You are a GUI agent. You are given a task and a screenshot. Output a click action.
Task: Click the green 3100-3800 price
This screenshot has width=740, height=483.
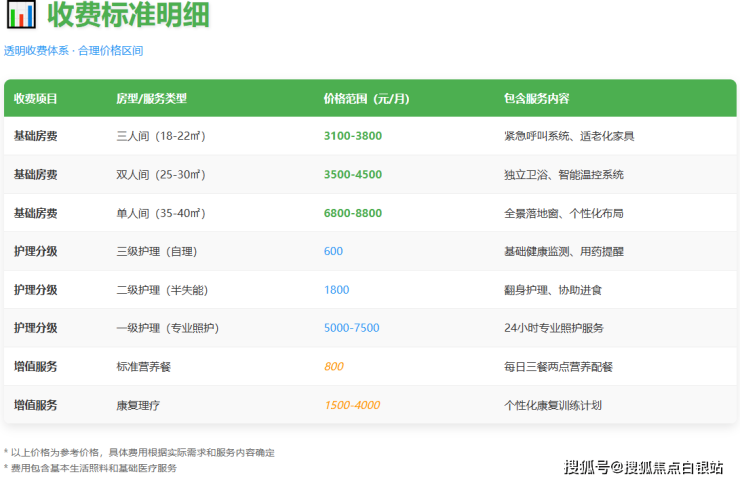pos(352,136)
